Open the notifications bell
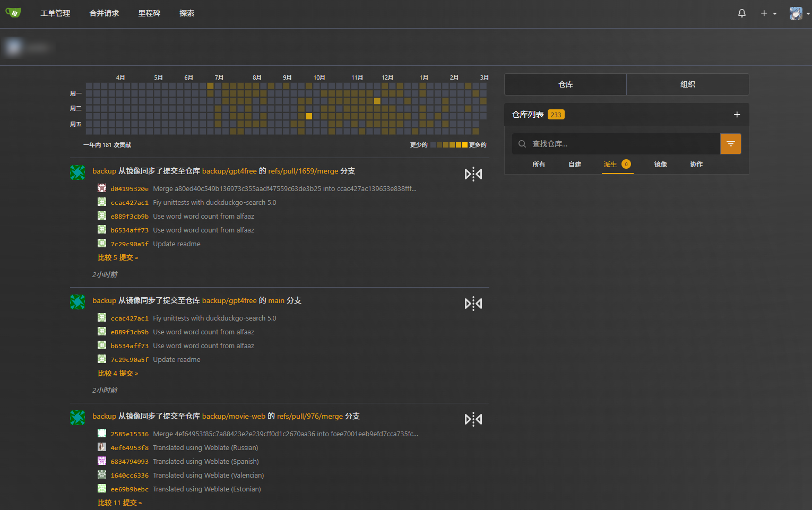The image size is (812, 510). (741, 13)
